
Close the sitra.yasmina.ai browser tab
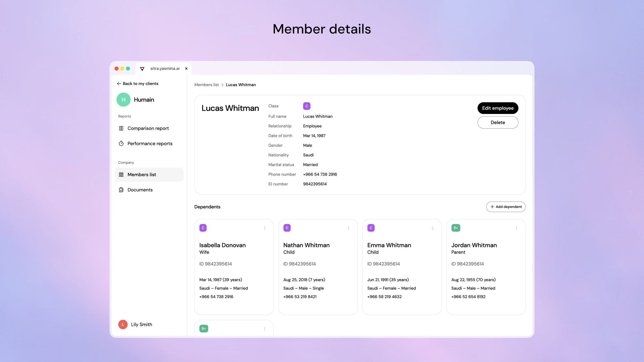click(186, 68)
